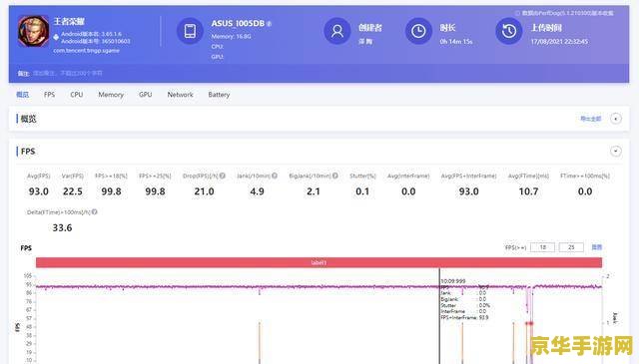Open the Network tab
This screenshot has height=364, width=639.
pyautogui.click(x=180, y=95)
